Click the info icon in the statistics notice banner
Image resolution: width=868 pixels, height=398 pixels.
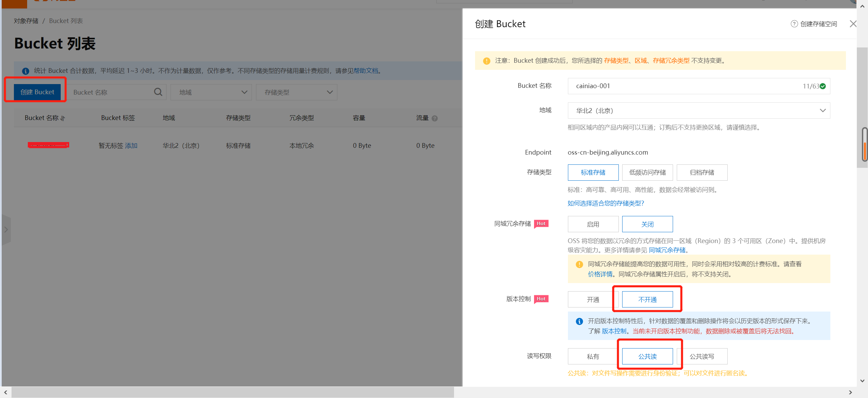[x=26, y=71]
